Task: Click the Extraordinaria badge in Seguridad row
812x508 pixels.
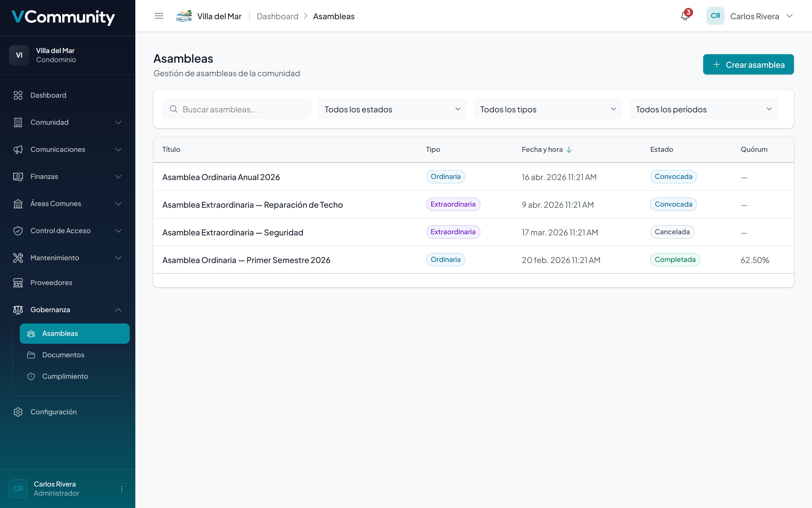Action: pyautogui.click(x=453, y=232)
